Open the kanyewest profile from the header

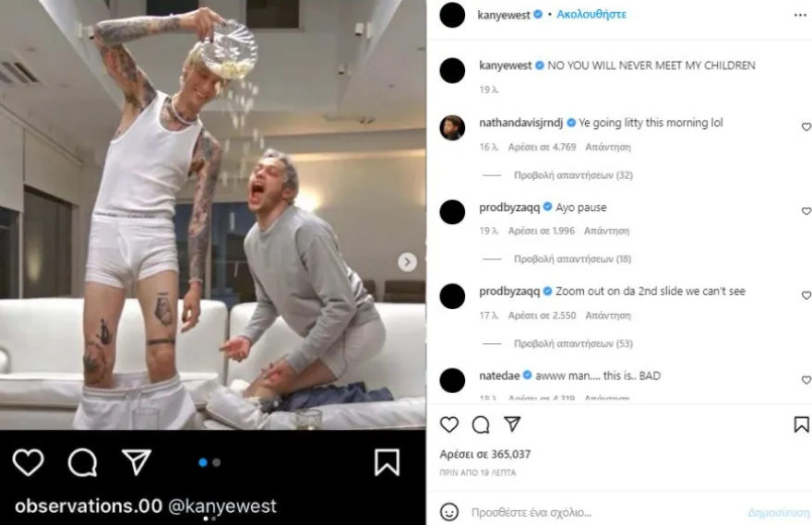point(504,15)
